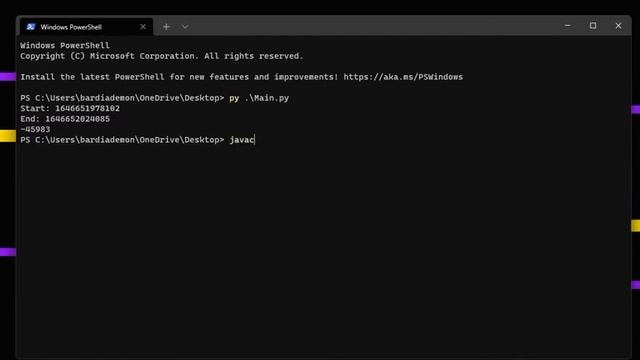The width and height of the screenshot is (640, 360).
Task: Maximize the terminal window
Action: 593,26
